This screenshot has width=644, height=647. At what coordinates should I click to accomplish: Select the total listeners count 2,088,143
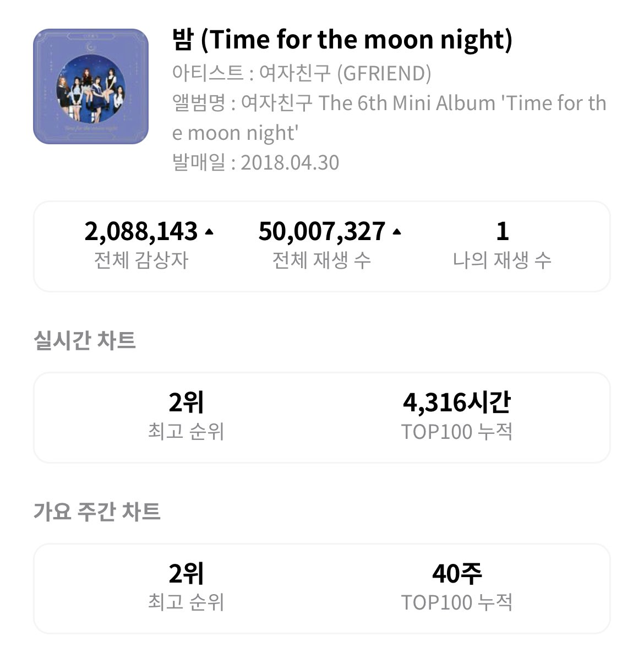pyautogui.click(x=141, y=231)
